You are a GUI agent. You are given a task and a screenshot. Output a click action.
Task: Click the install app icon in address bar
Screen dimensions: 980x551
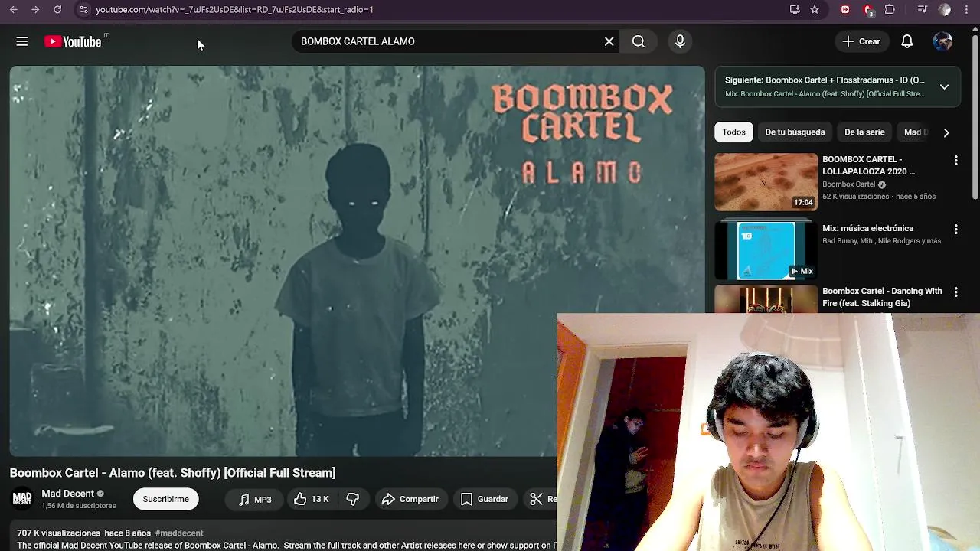795,9
